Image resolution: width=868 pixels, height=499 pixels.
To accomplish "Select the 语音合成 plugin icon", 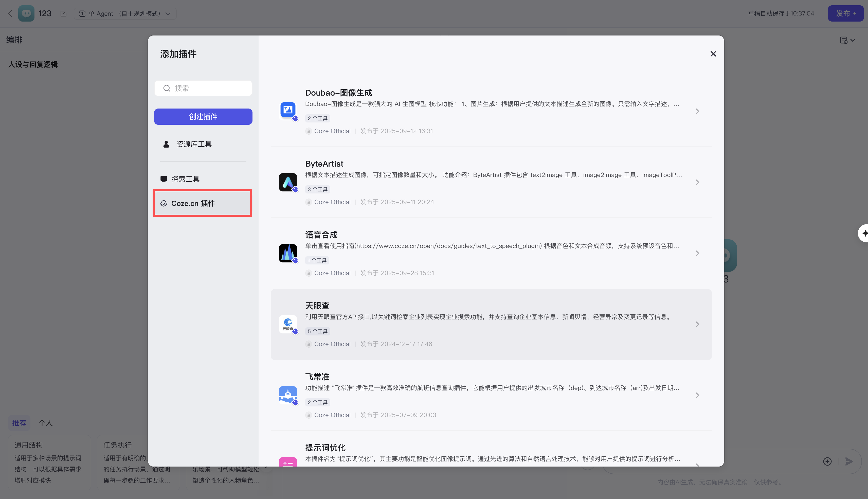I will point(288,253).
